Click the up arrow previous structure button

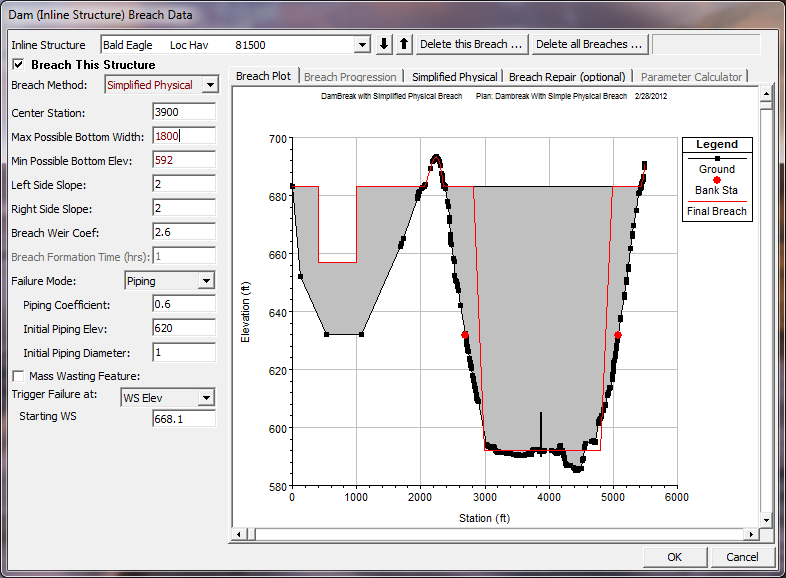pos(404,44)
